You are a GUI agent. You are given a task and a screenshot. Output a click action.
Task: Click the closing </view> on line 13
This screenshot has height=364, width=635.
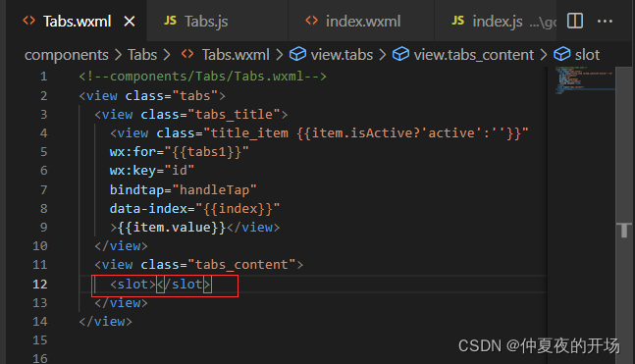pos(121,302)
